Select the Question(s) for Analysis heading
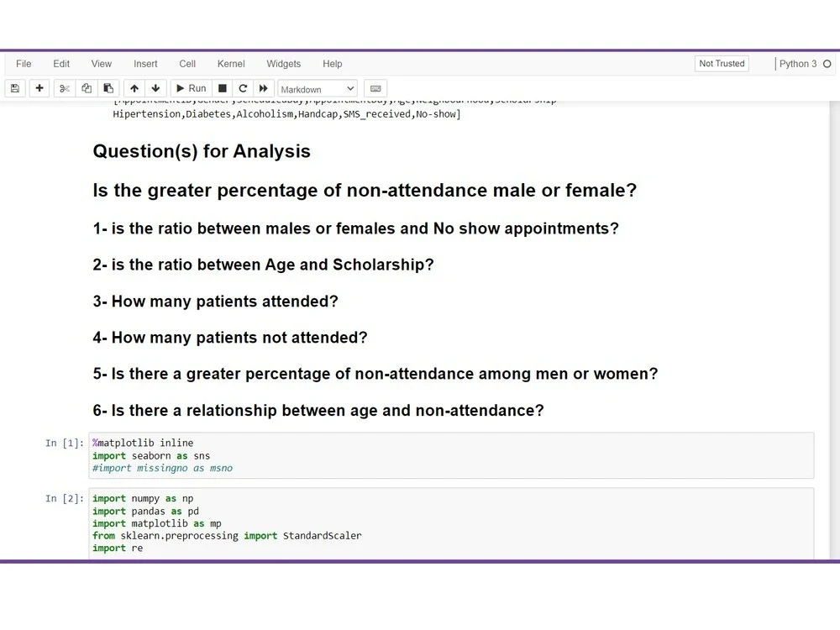 [202, 151]
